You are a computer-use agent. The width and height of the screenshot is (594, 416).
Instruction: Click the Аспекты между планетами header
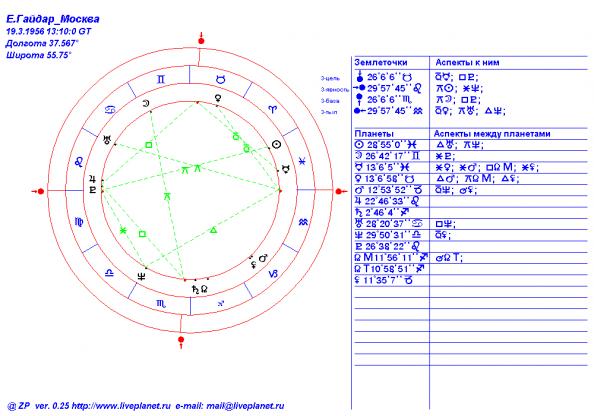point(492,134)
